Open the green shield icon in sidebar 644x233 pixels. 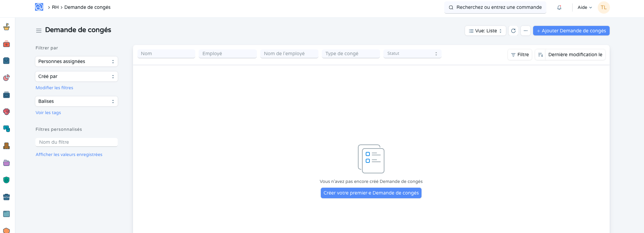(x=6, y=180)
